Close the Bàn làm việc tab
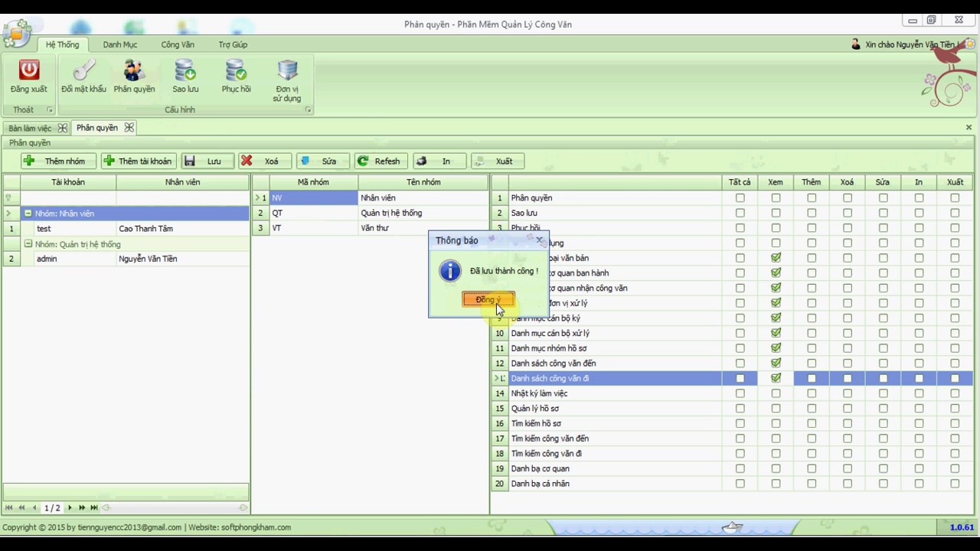This screenshot has height=551, width=980. [63, 128]
